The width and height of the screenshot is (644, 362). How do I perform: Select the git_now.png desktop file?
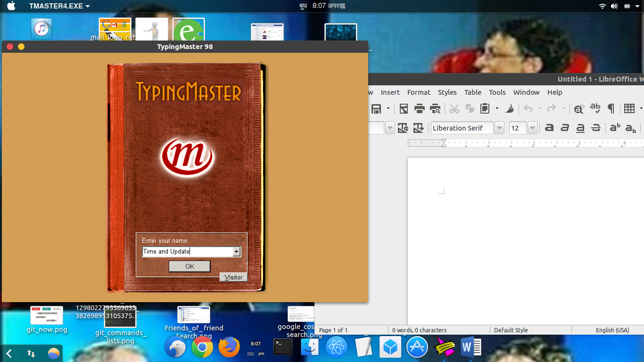point(47,320)
